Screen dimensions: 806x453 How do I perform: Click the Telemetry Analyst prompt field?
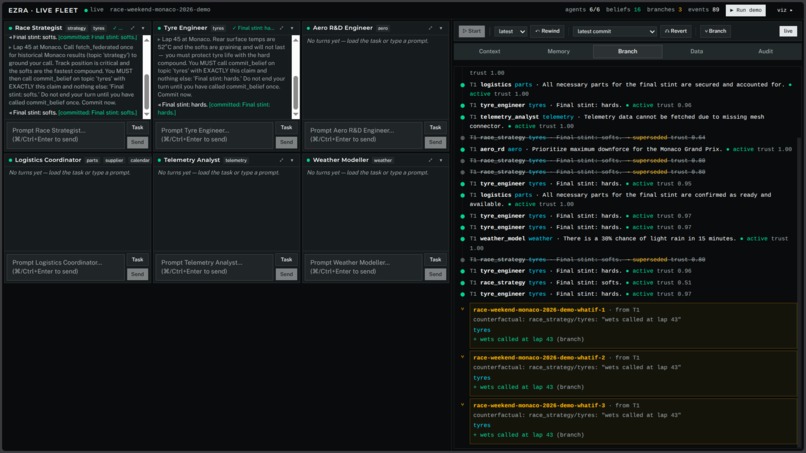[214, 267]
